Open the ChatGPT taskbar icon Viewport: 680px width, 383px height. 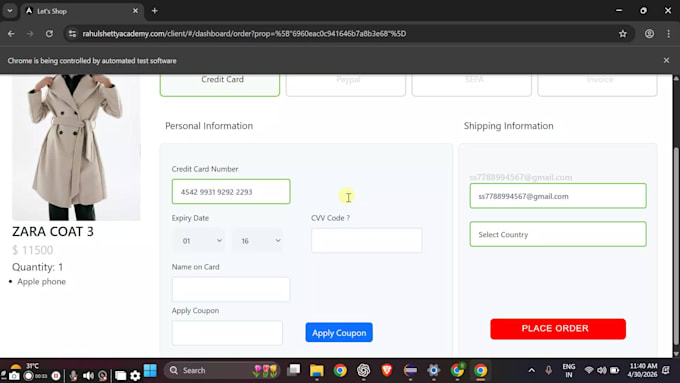click(x=363, y=370)
